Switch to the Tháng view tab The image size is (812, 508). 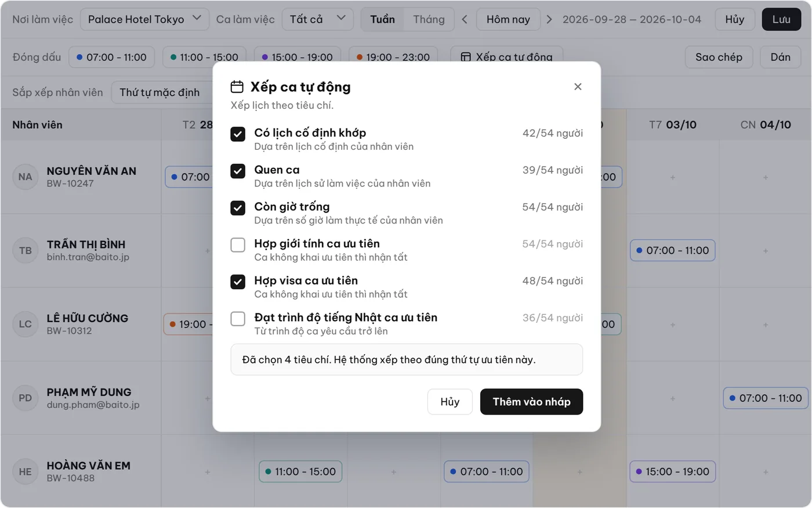coord(429,19)
